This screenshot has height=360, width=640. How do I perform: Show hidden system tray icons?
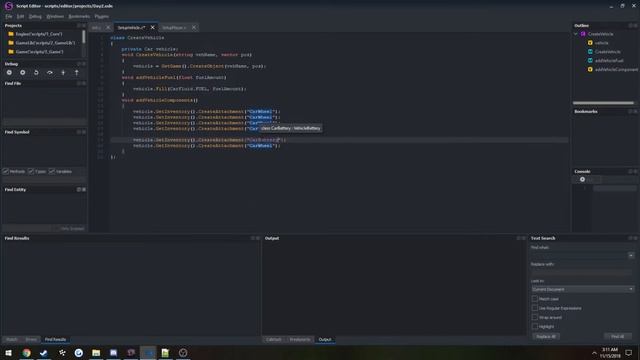point(594,353)
